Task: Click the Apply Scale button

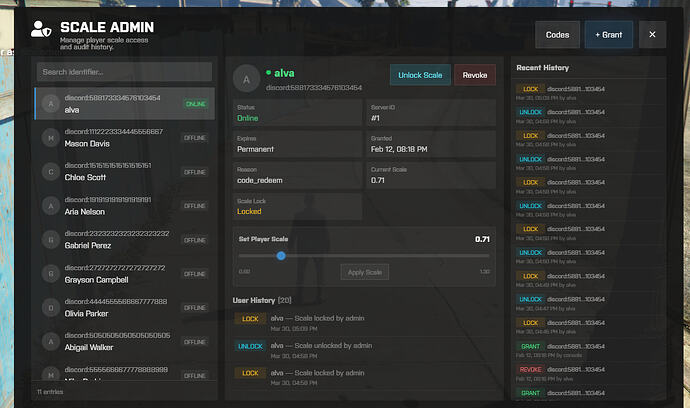Action: [x=363, y=272]
